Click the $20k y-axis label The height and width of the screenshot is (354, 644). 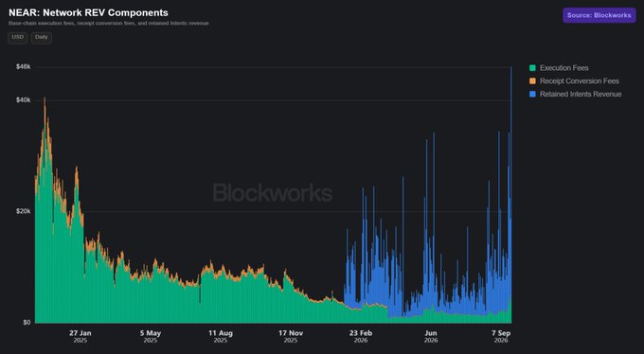click(x=24, y=211)
